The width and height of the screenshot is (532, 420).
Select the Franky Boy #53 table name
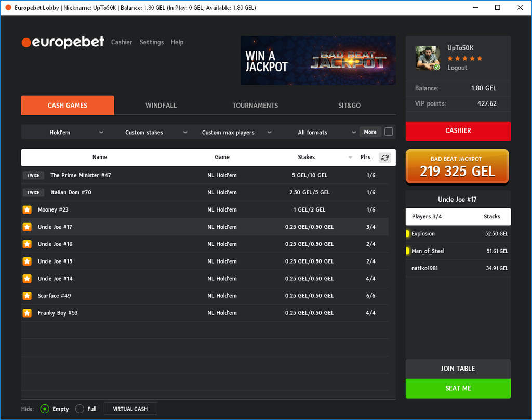[58, 313]
